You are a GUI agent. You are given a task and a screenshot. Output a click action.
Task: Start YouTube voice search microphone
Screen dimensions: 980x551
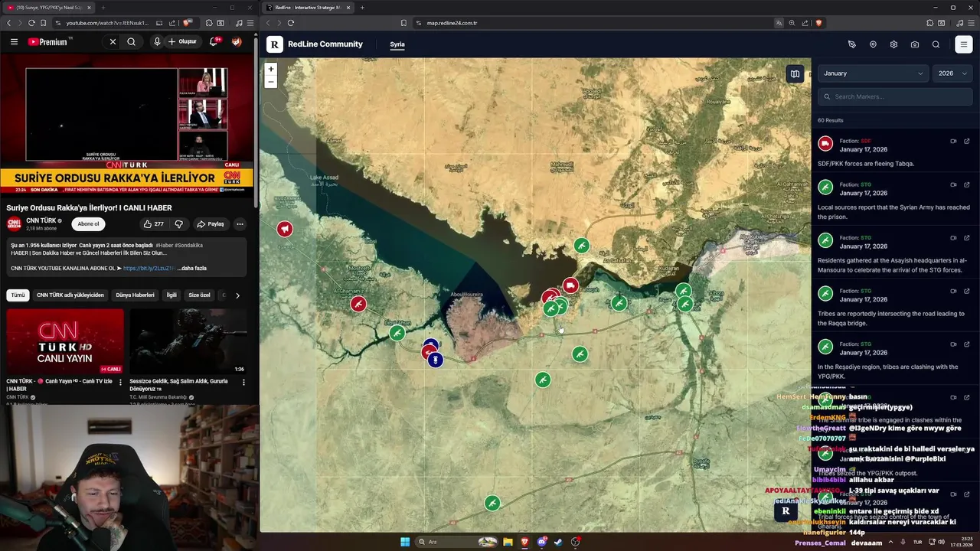coord(157,42)
